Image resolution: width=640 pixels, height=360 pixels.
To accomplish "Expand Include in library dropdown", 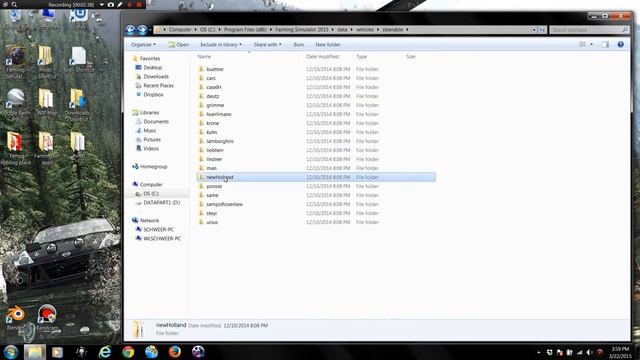I will tap(221, 44).
